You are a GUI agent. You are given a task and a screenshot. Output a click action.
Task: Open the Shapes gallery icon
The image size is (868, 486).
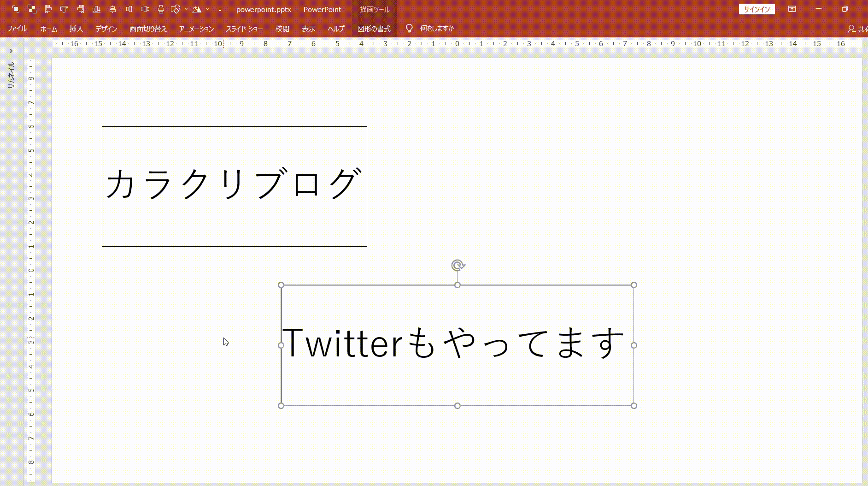click(x=176, y=9)
